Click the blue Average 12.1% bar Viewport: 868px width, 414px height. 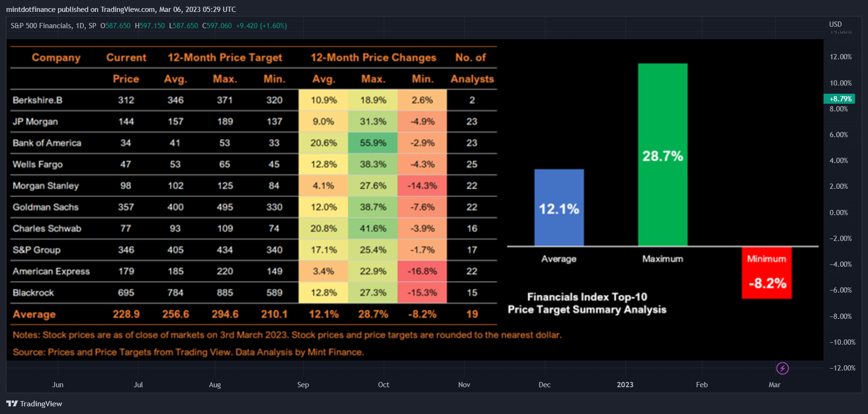(559, 207)
